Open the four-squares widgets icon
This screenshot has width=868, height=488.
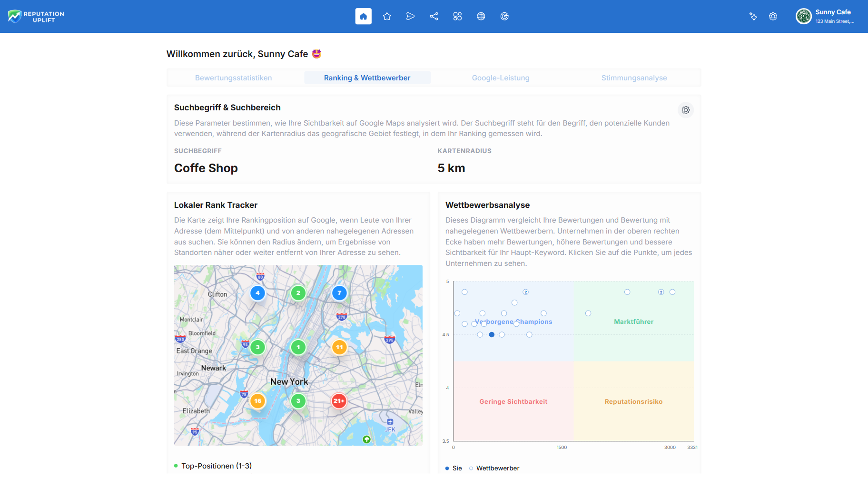pyautogui.click(x=457, y=17)
